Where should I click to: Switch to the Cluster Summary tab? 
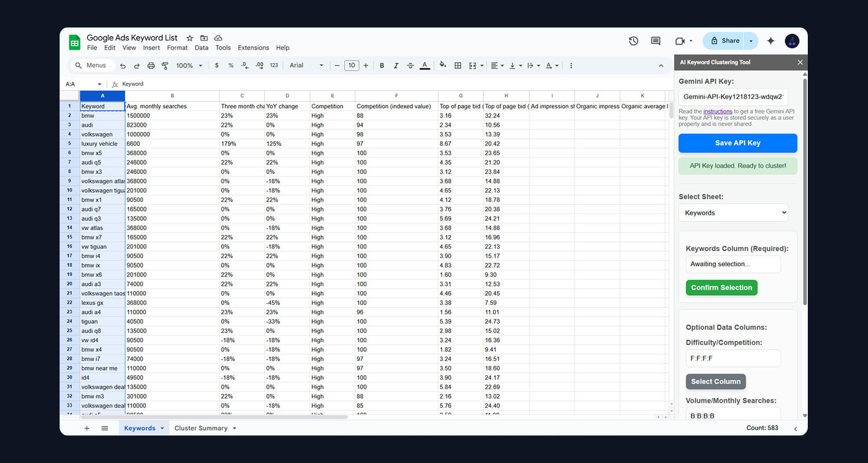click(x=201, y=428)
